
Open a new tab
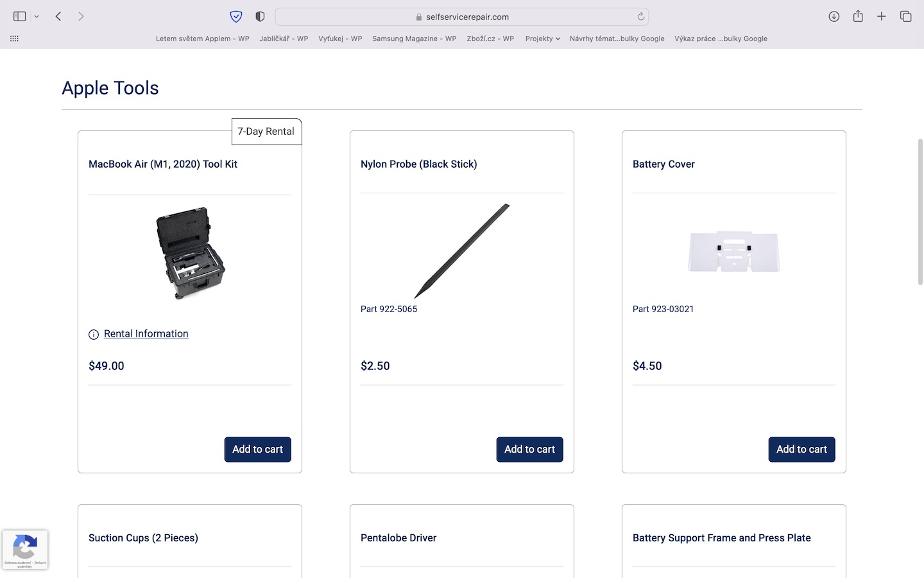[882, 17]
